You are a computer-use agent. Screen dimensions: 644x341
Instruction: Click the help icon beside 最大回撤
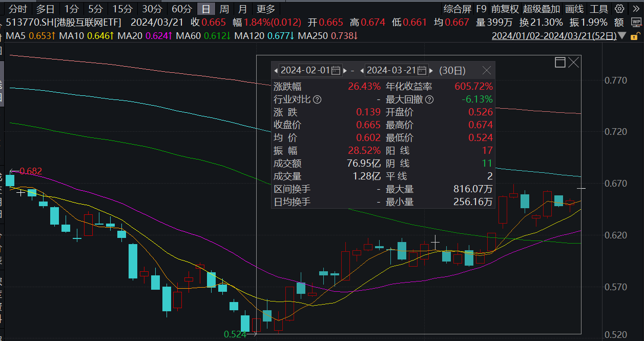[x=429, y=99]
